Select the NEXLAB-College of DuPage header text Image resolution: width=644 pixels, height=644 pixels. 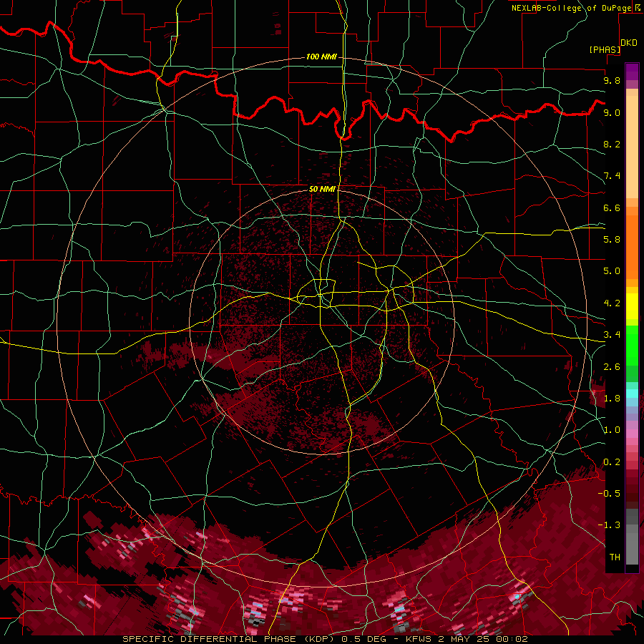tap(572, 8)
